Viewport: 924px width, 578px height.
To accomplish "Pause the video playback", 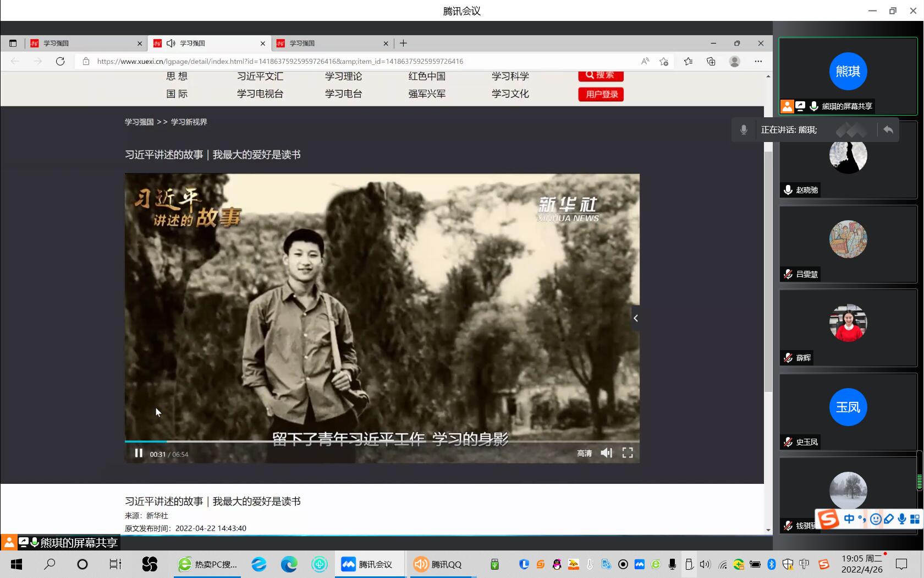I will click(x=139, y=453).
